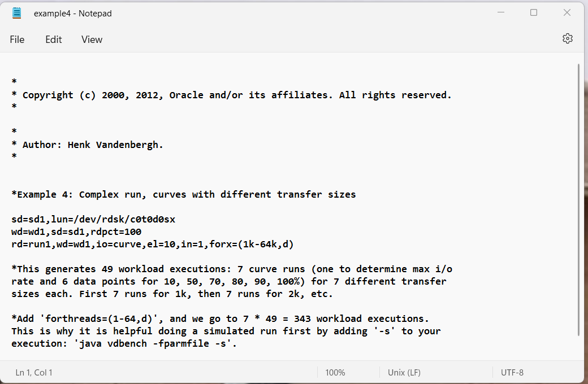Viewport: 588px width, 384px height.
Task: Click the Example 4: Complex run heading line
Action: click(184, 194)
